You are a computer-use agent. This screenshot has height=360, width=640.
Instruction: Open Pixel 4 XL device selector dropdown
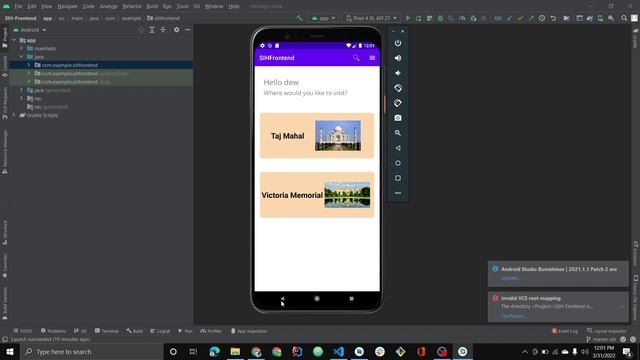[371, 18]
